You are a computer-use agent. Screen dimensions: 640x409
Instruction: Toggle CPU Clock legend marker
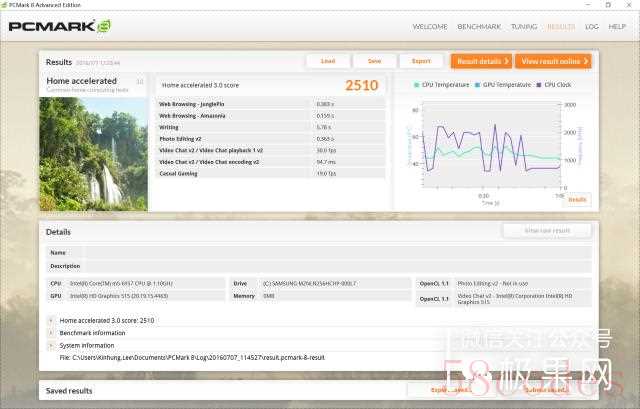540,85
